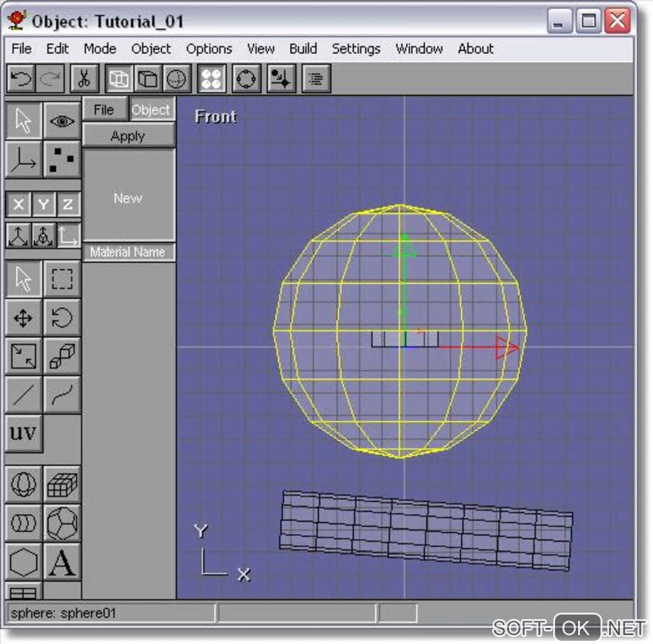The image size is (653, 644).
Task: Click the Apply button
Action: 128,136
